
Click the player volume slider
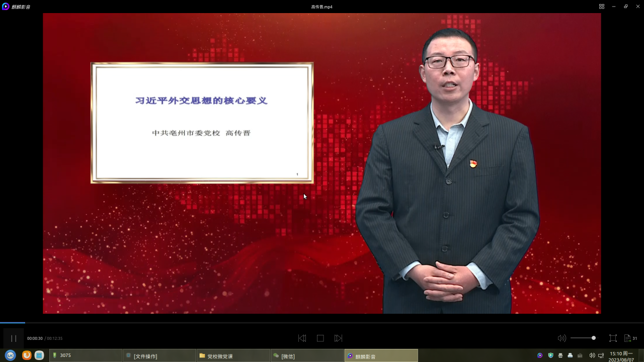pos(583,338)
